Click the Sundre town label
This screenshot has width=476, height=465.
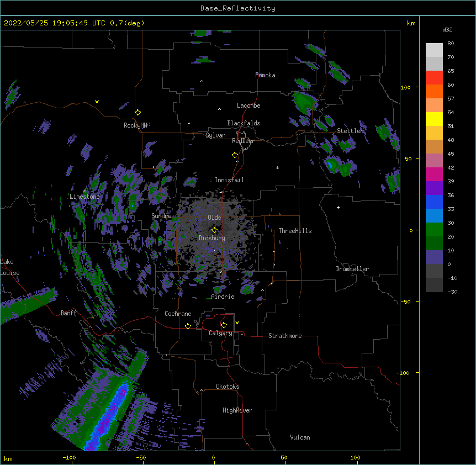coord(161,216)
